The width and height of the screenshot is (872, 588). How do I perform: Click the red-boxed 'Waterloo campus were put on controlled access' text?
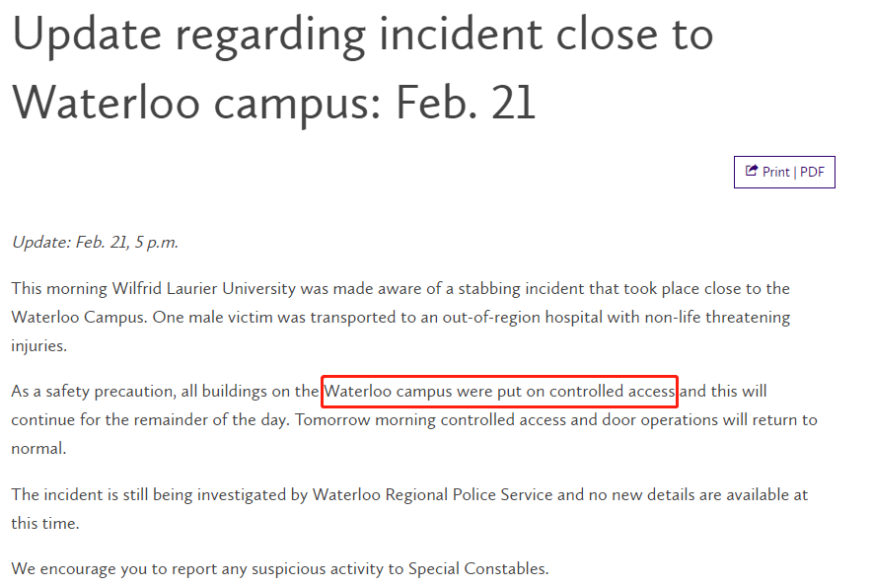click(499, 392)
